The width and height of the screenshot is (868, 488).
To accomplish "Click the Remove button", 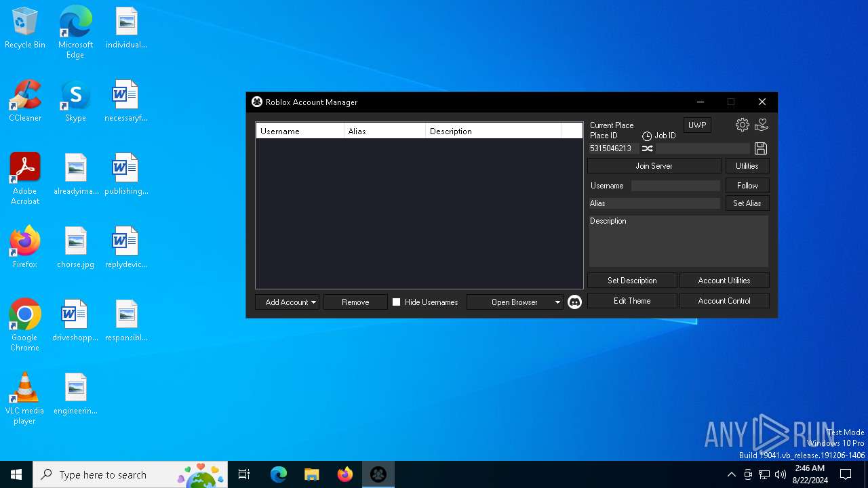I will (x=355, y=302).
